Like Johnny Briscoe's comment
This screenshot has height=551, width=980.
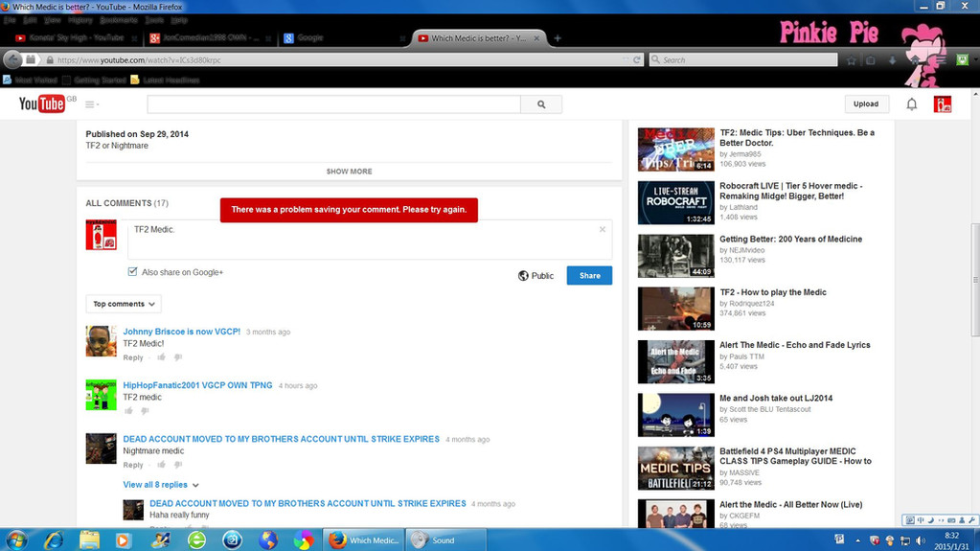[161, 357]
